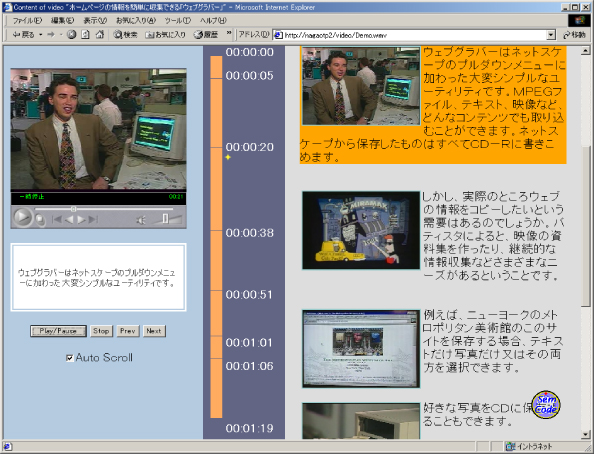
Task: Click the Internet Explorer title bar icon
Action: (7, 7)
